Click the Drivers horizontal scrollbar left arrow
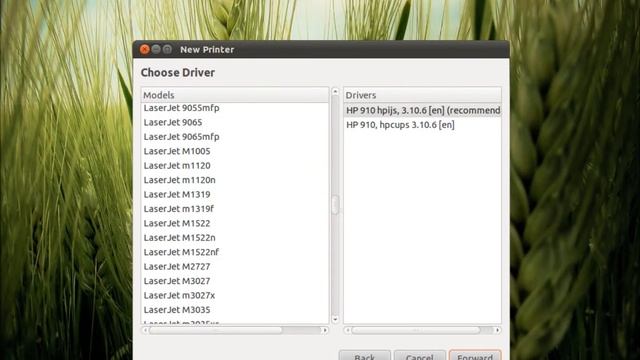640x360 pixels. tap(347, 330)
